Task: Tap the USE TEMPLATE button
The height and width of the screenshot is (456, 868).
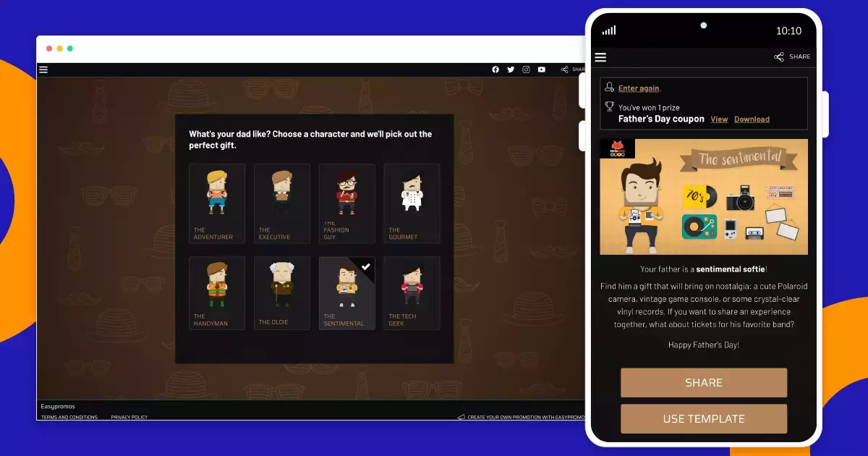Action: (704, 418)
